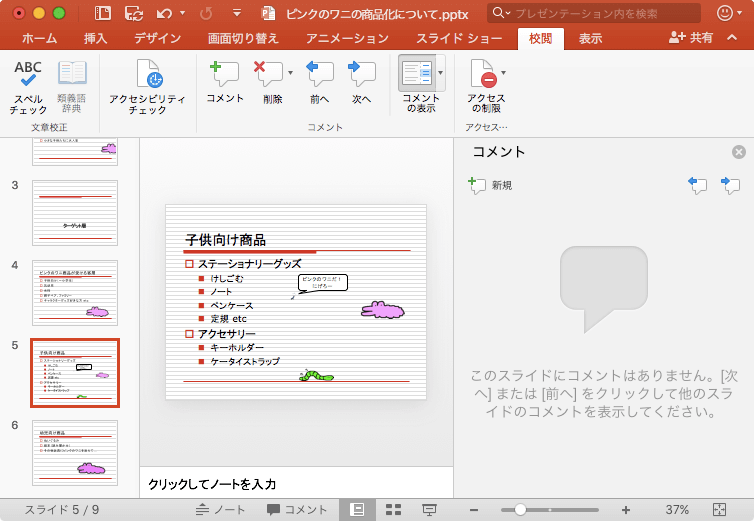The width and height of the screenshot is (754, 521).
Task: Switch to slide sorter view in status bar
Action: click(x=393, y=509)
